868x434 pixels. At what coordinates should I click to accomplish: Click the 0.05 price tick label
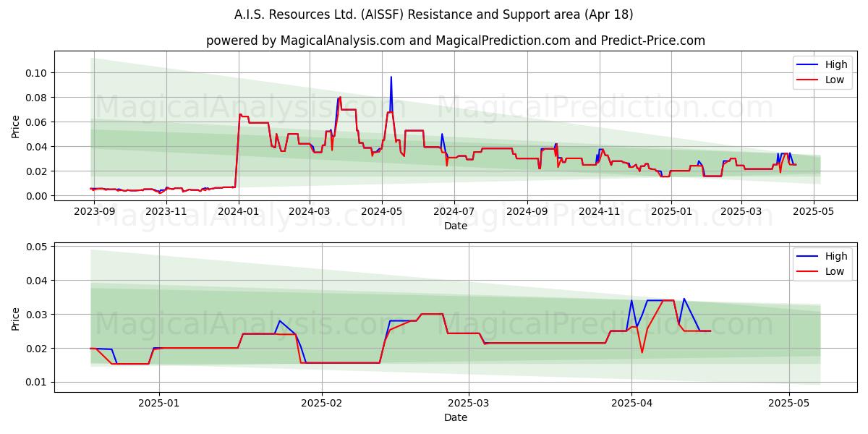[x=36, y=247]
